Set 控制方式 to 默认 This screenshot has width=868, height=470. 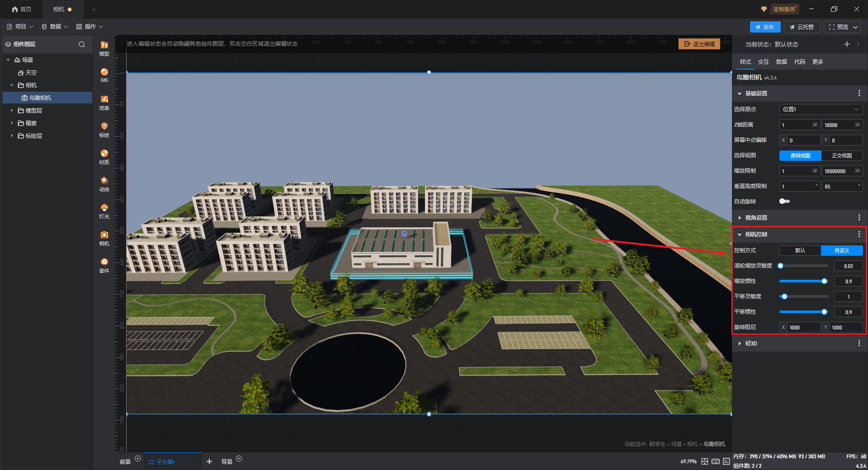pos(800,250)
